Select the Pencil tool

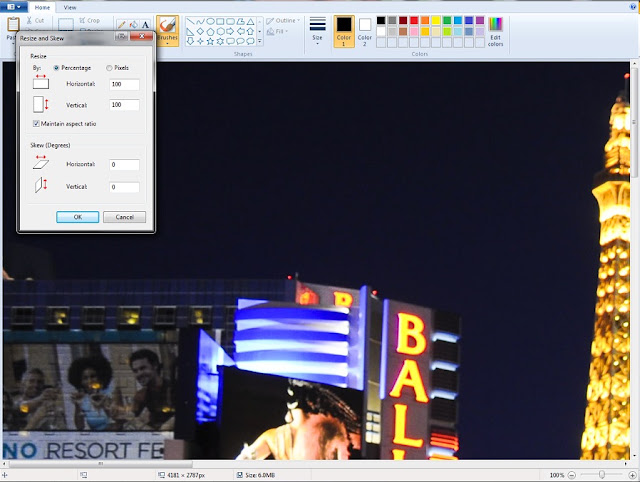(121, 25)
